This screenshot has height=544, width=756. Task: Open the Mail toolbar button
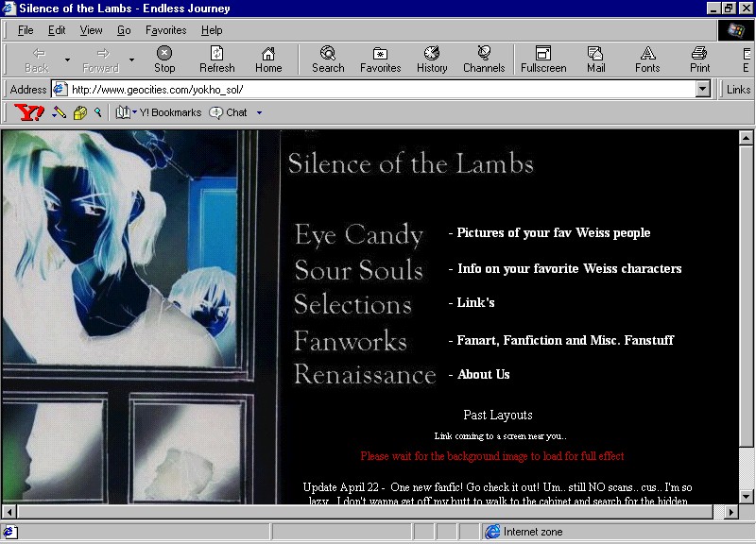point(596,59)
